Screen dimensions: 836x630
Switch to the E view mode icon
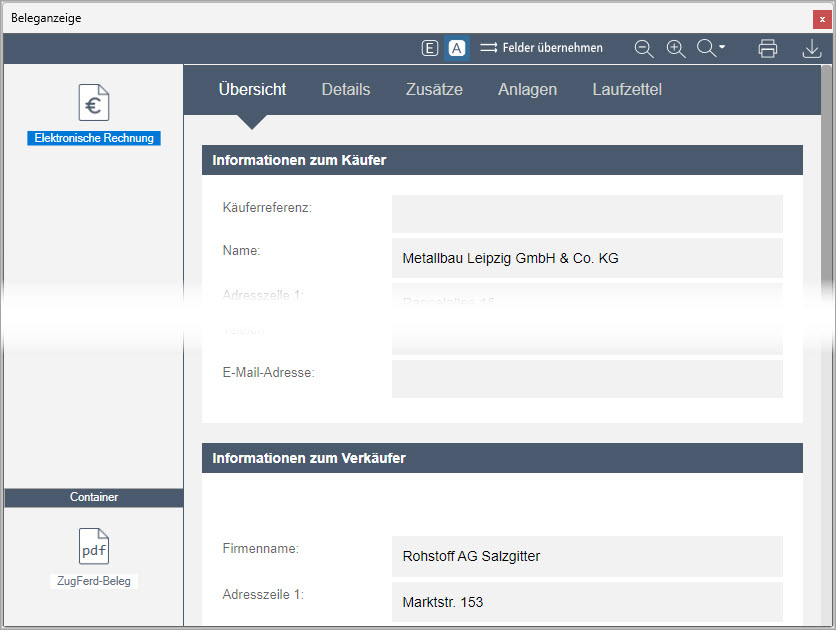tap(430, 49)
